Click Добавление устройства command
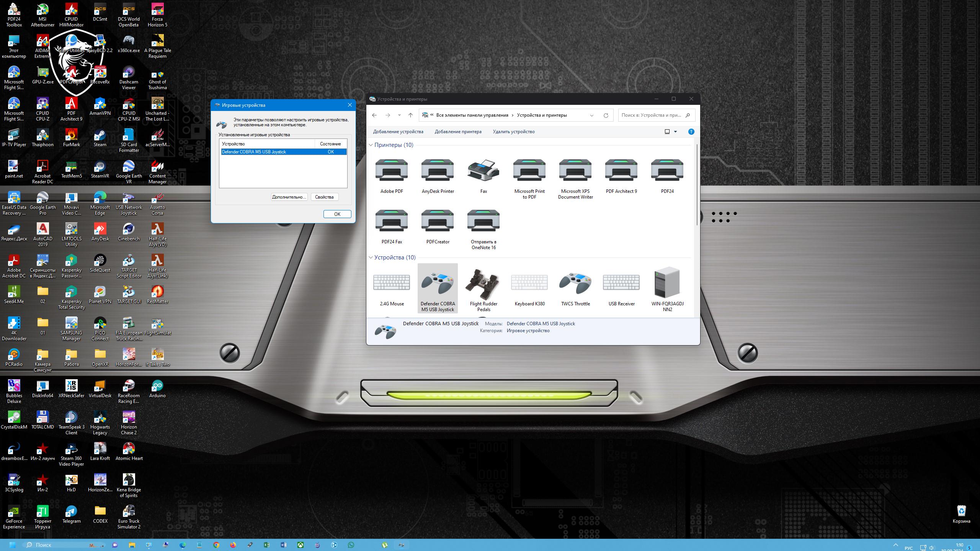The height and width of the screenshot is (551, 980). [398, 132]
